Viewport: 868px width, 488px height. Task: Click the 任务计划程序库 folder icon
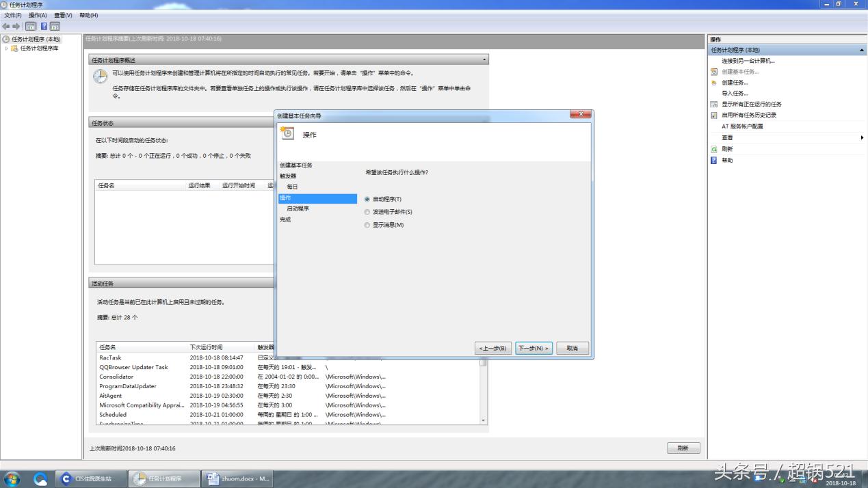coord(14,49)
